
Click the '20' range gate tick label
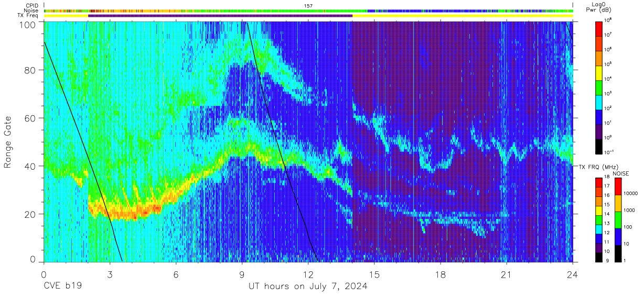[x=30, y=215]
